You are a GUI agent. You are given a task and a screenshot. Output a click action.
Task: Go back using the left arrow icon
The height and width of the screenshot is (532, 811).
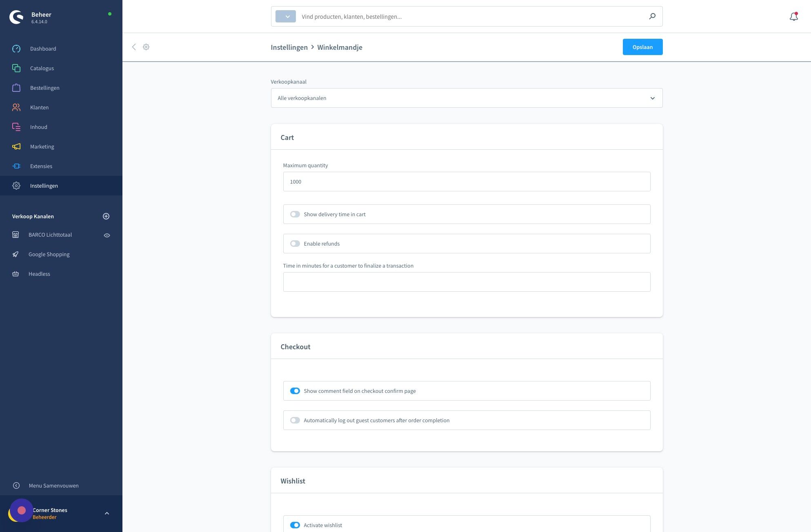(x=134, y=47)
